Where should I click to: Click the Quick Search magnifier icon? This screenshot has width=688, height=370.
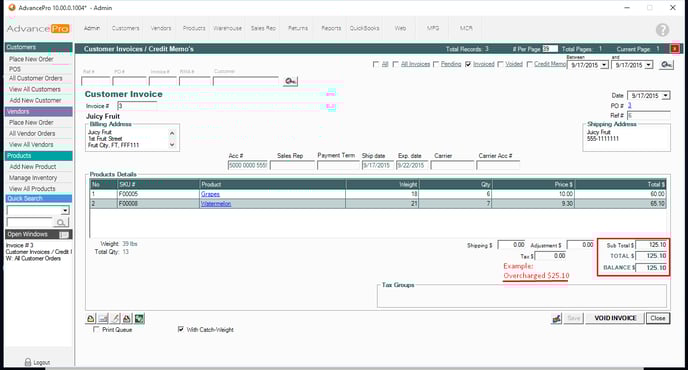click(x=61, y=223)
